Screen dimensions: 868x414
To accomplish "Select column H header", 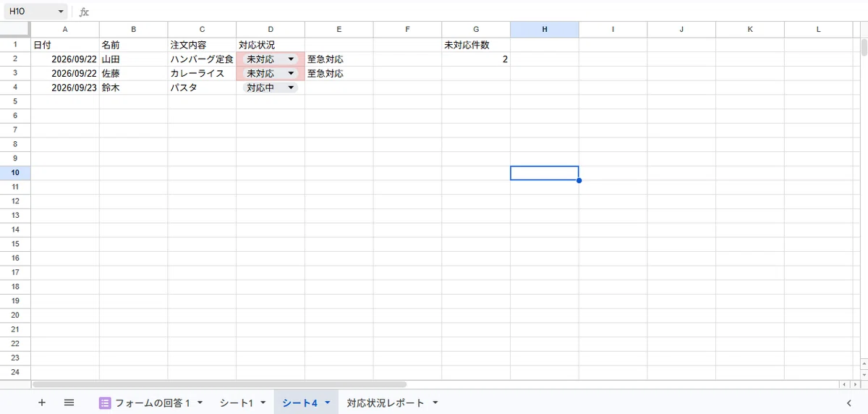I will click(x=545, y=29).
